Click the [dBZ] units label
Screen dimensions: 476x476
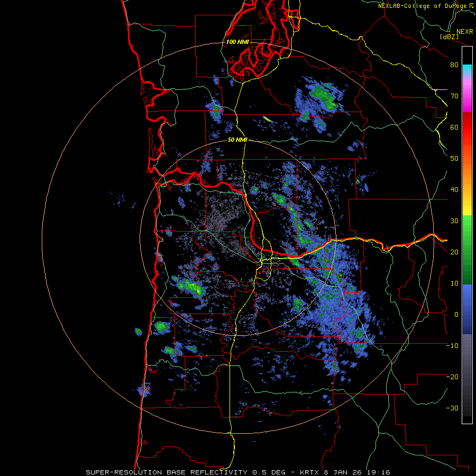coord(449,36)
